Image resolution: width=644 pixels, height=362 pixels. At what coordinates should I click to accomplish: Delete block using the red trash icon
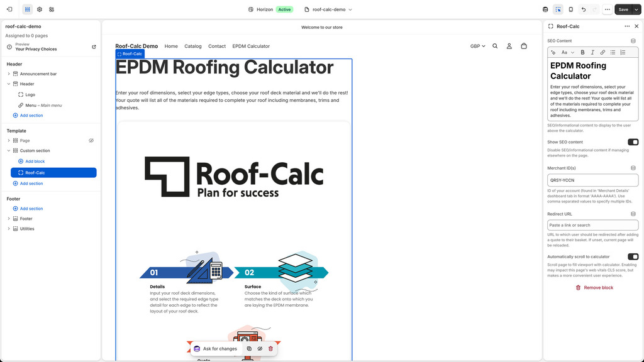[x=270, y=348]
